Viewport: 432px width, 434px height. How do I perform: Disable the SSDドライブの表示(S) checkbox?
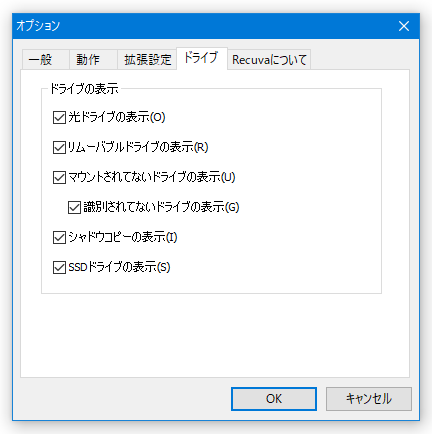click(59, 267)
